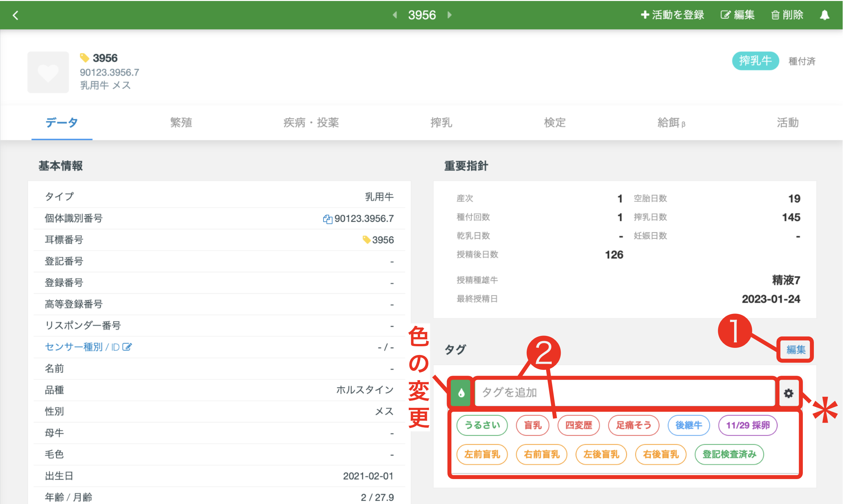The width and height of the screenshot is (844, 504).
Task: Click copy icon beside individual ID number
Action: [328, 219]
